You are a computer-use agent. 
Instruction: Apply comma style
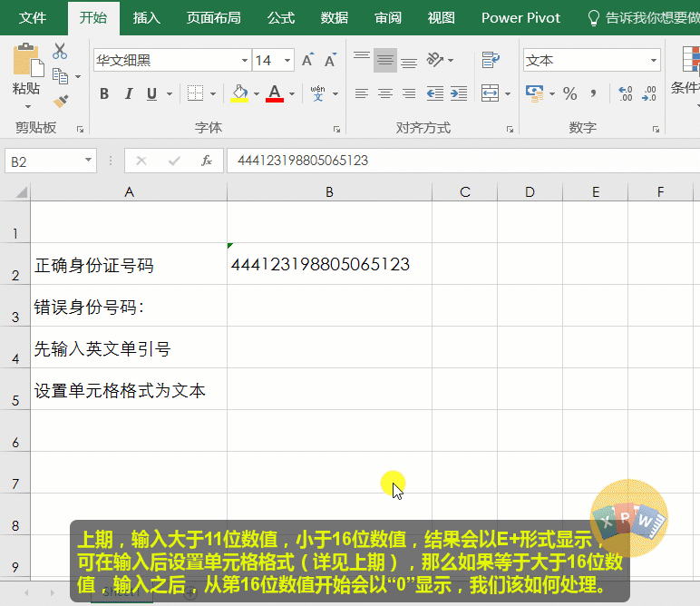pos(593,93)
